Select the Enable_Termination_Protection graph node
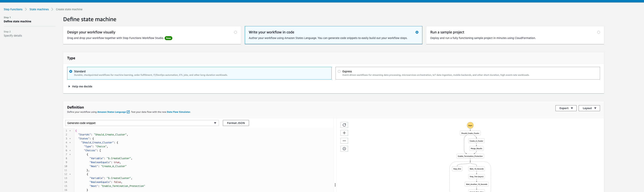Image resolution: width=644 pixels, height=192 pixels. (470, 156)
